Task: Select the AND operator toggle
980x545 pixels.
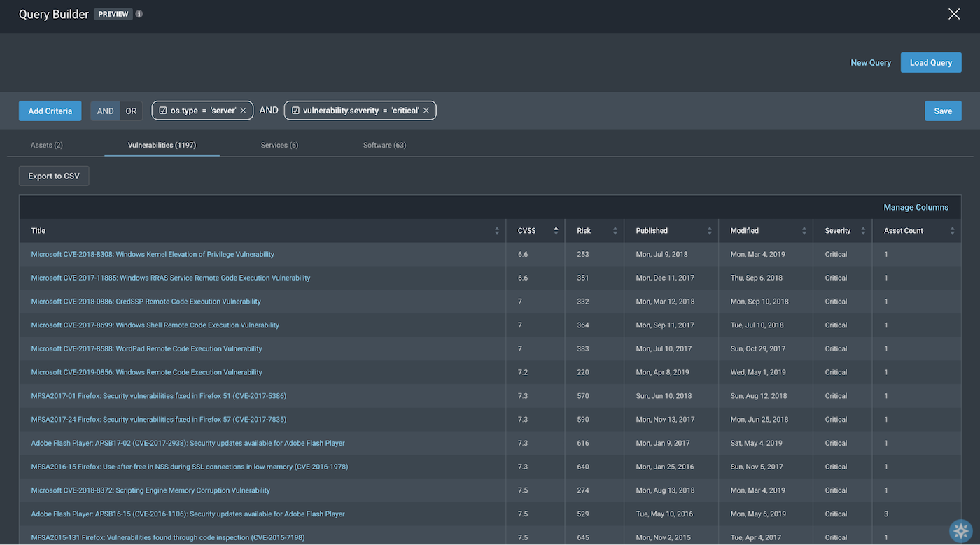Action: [105, 111]
